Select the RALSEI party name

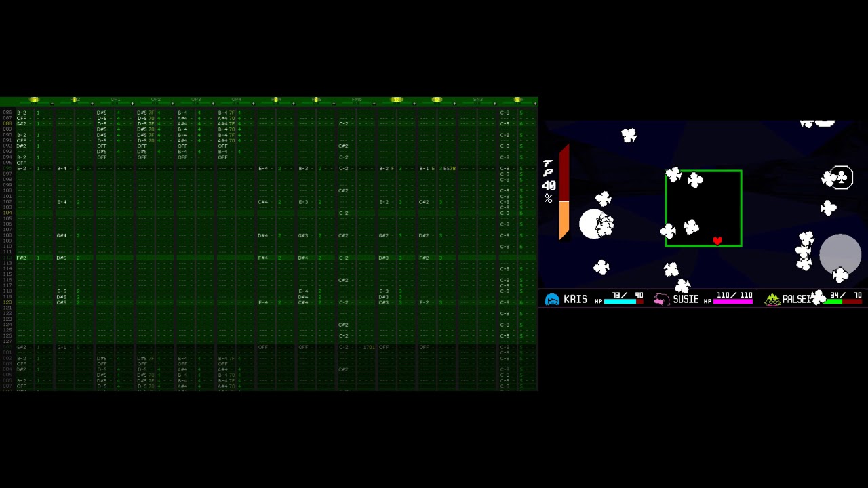coord(797,299)
